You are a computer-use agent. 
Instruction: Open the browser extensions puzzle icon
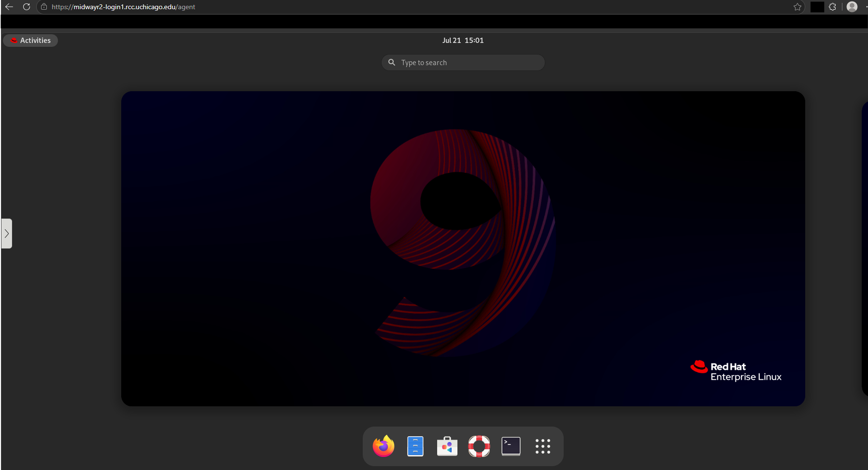(x=832, y=7)
